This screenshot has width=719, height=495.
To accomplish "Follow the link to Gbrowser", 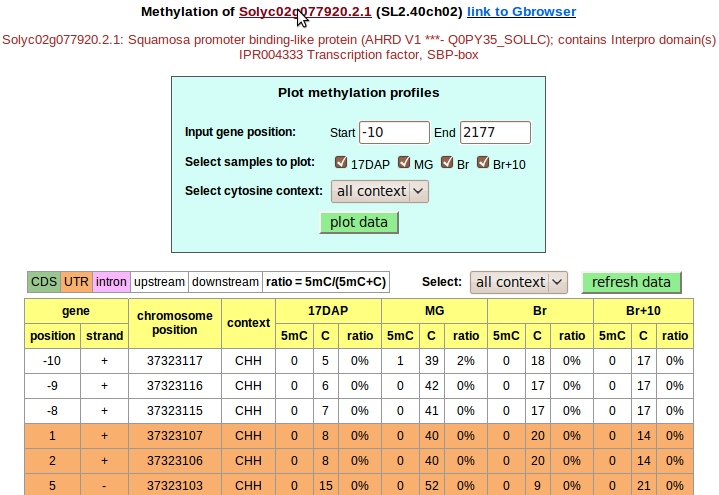I will tap(521, 11).
